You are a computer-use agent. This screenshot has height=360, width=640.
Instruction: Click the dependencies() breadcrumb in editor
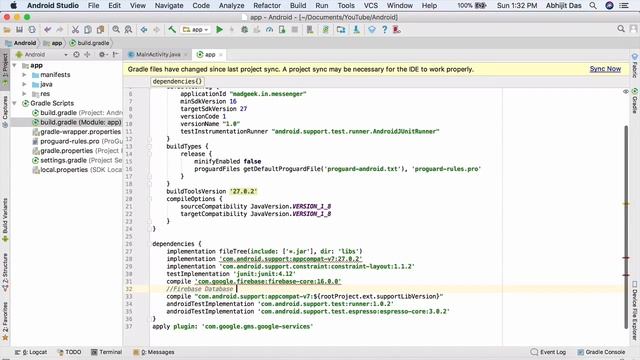177,81
